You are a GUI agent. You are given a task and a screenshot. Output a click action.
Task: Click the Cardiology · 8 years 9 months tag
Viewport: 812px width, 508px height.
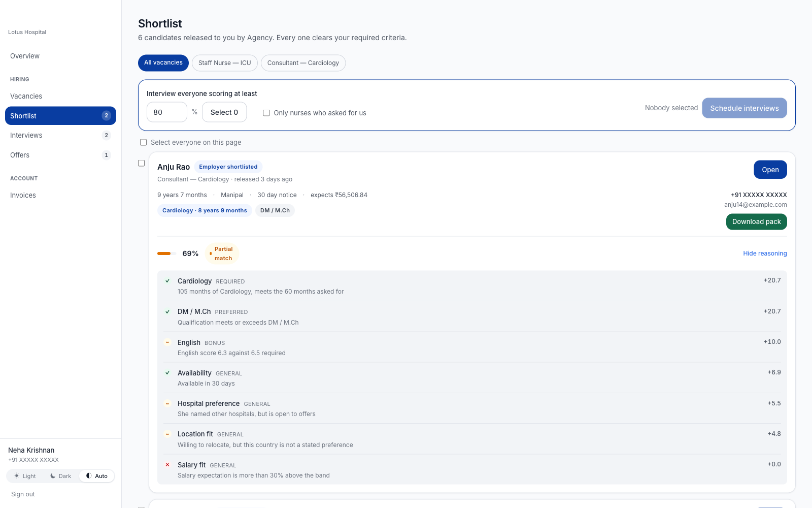(205, 210)
